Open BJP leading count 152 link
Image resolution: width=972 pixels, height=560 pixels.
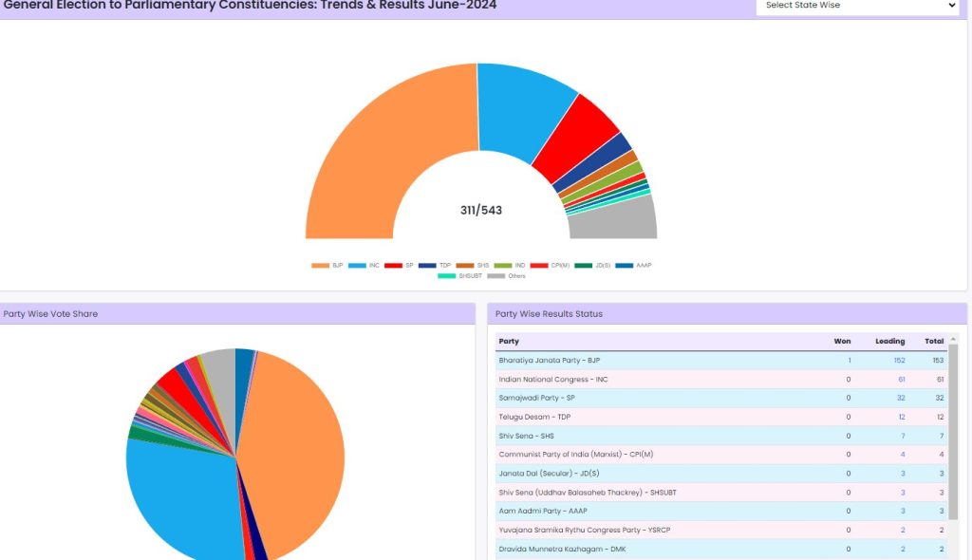click(899, 361)
